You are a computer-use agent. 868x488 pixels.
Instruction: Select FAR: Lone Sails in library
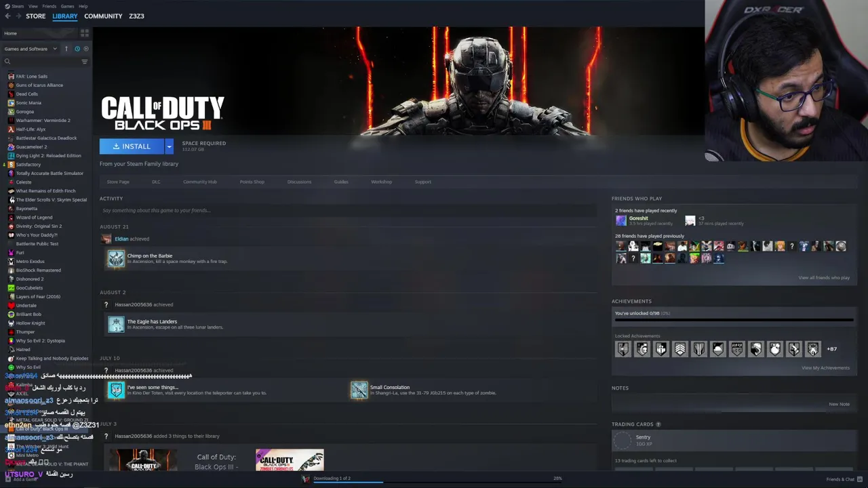(31, 77)
